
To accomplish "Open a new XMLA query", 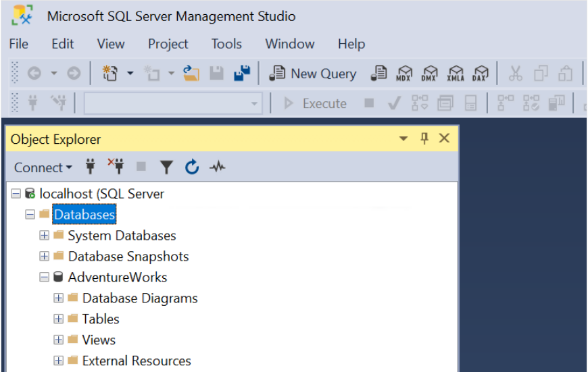I will 456,73.
